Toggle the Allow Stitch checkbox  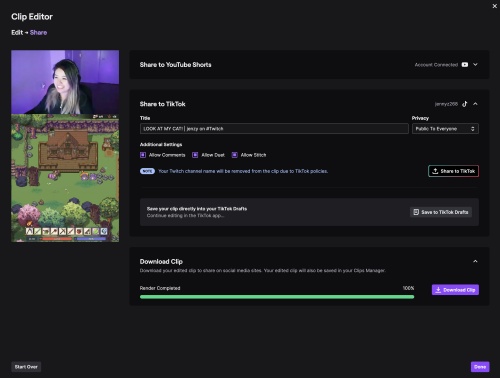234,155
